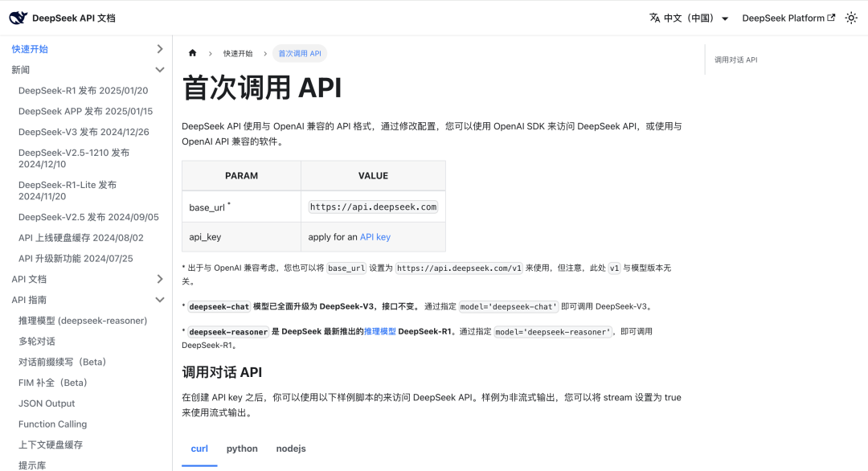The image size is (868, 471).
Task: Click the 首次调用 API breadcrumb pill
Action: tap(300, 54)
